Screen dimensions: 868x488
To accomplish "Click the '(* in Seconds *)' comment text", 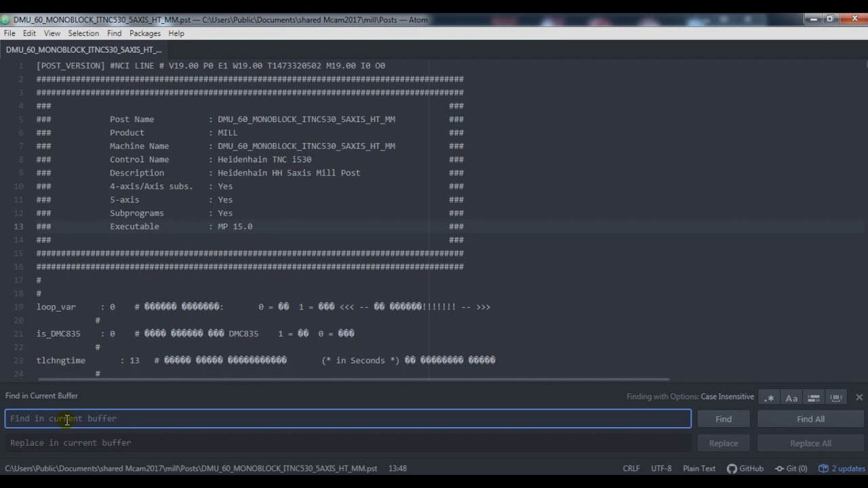I will pos(361,361).
